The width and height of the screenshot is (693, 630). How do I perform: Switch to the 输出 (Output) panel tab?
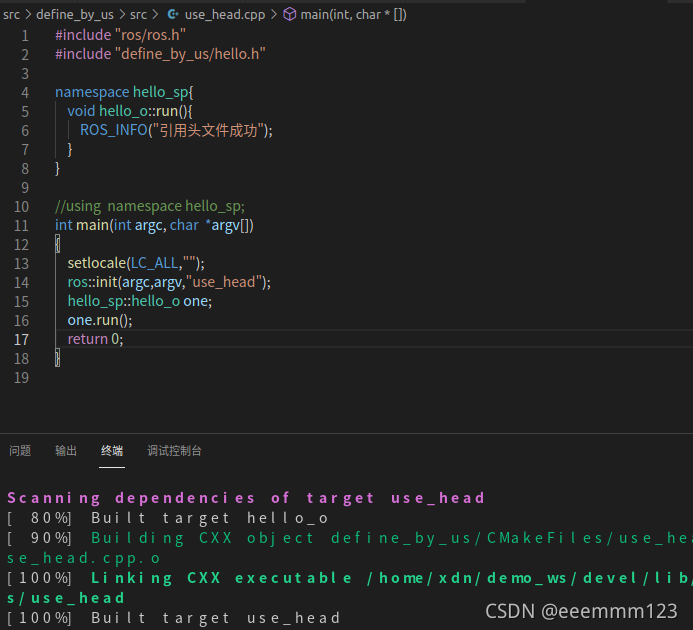pyautogui.click(x=66, y=451)
